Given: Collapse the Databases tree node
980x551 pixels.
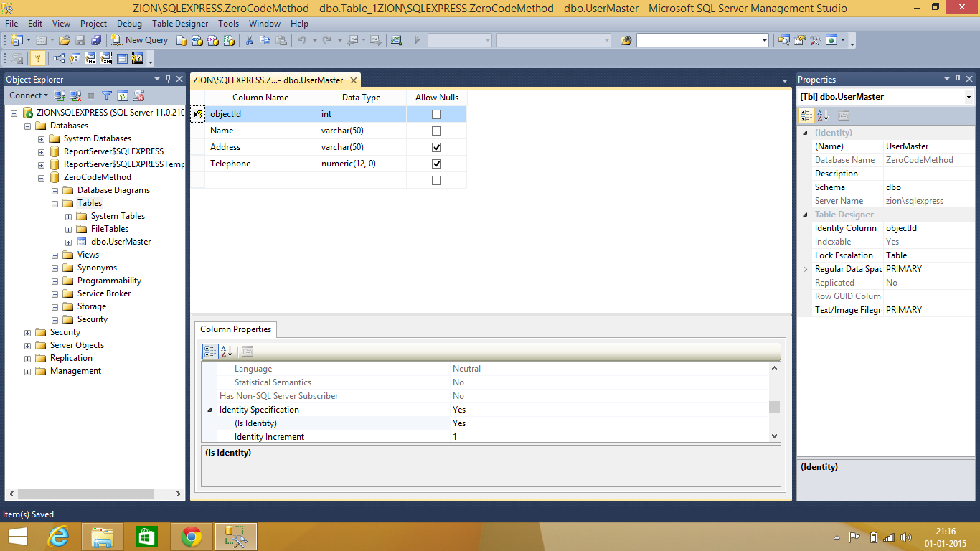Looking at the screenshot, I should tap(28, 126).
